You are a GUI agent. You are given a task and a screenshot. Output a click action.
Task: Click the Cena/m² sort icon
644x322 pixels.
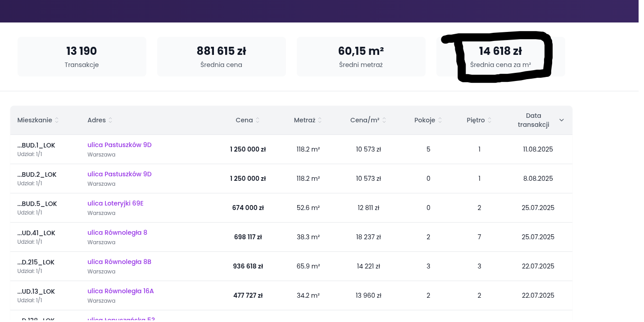384,120
